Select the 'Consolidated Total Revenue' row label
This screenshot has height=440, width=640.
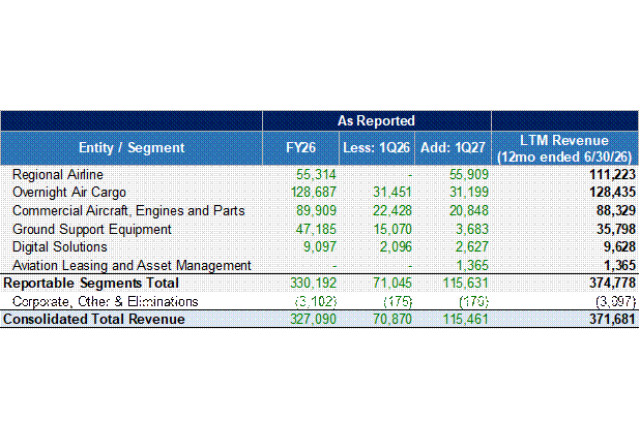tap(94, 319)
